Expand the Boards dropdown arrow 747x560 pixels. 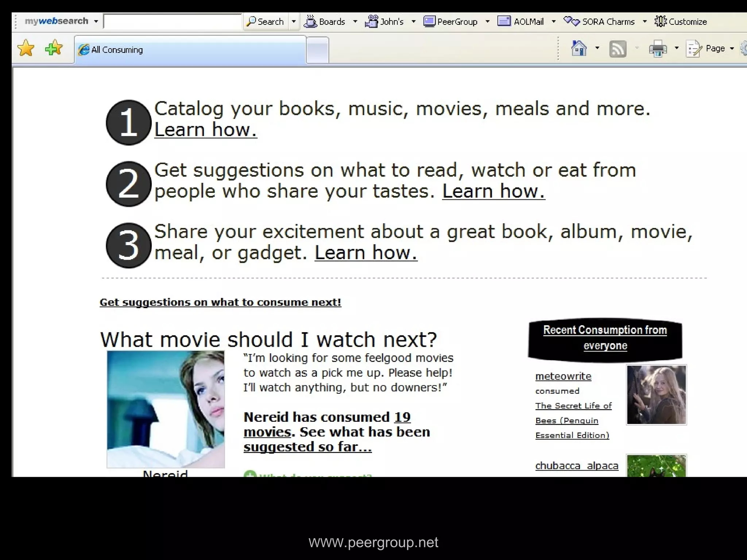(x=355, y=22)
